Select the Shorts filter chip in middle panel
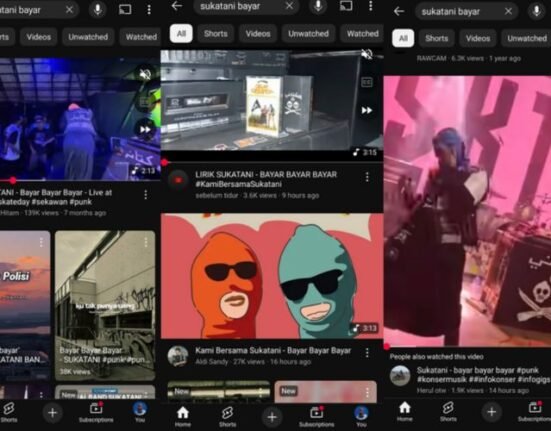This screenshot has height=431, width=551. pyautogui.click(x=216, y=34)
